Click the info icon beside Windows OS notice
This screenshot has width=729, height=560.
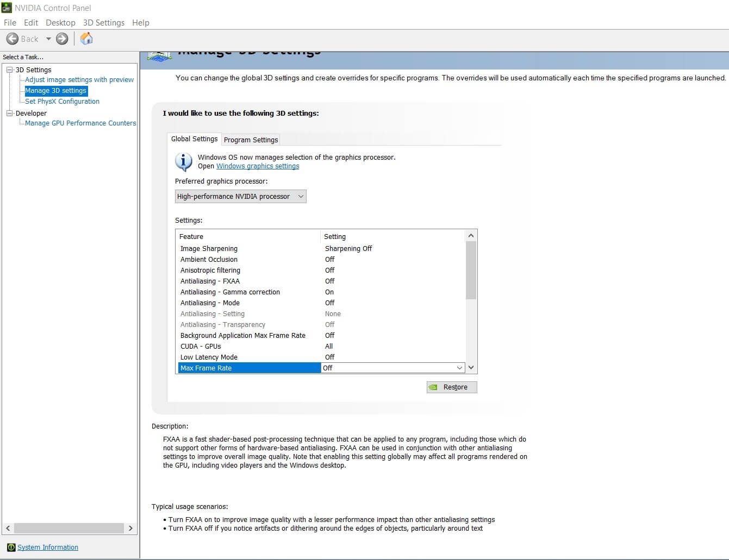click(x=184, y=162)
